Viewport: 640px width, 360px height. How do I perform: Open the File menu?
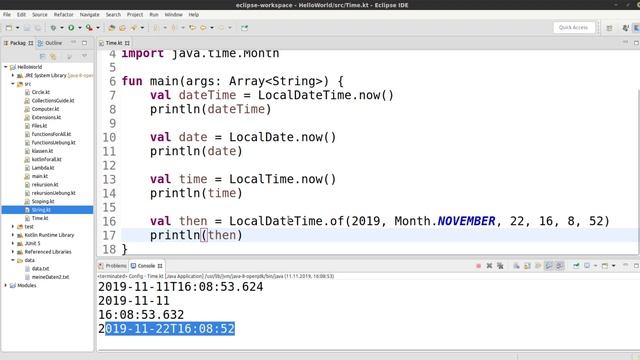pyautogui.click(x=7, y=14)
